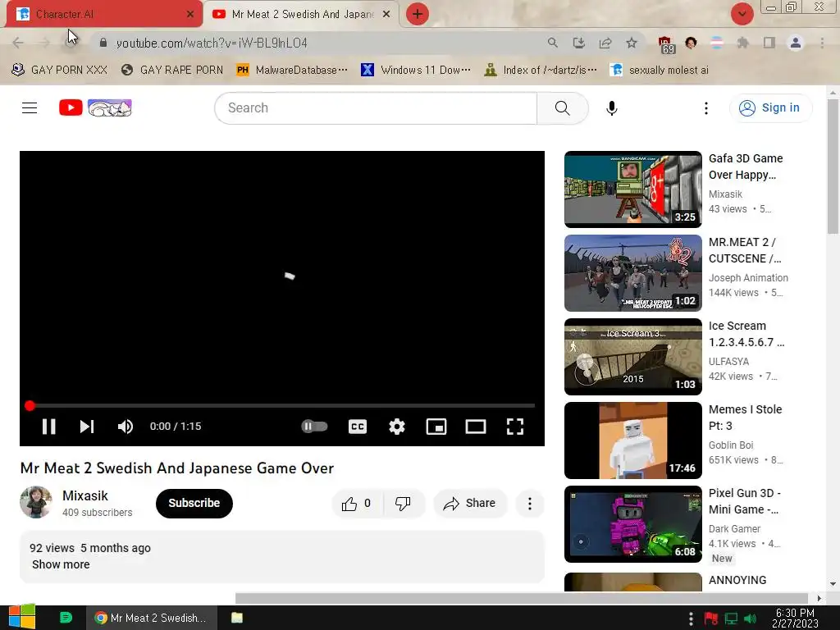Open the Mixasik channel name link
The height and width of the screenshot is (630, 840).
[x=85, y=495]
